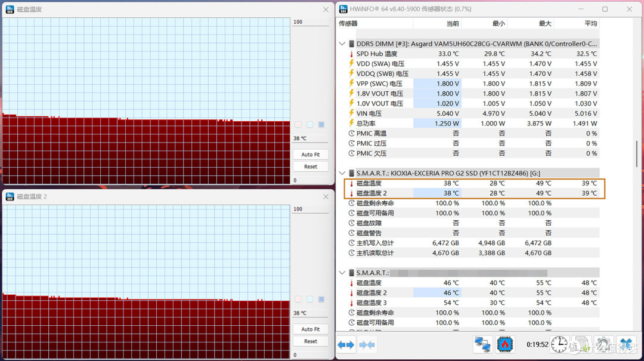Screen dimensions: 644x361
Task: Pick the dark blue swatch in 磁盘温度 window
Action: tap(321, 125)
